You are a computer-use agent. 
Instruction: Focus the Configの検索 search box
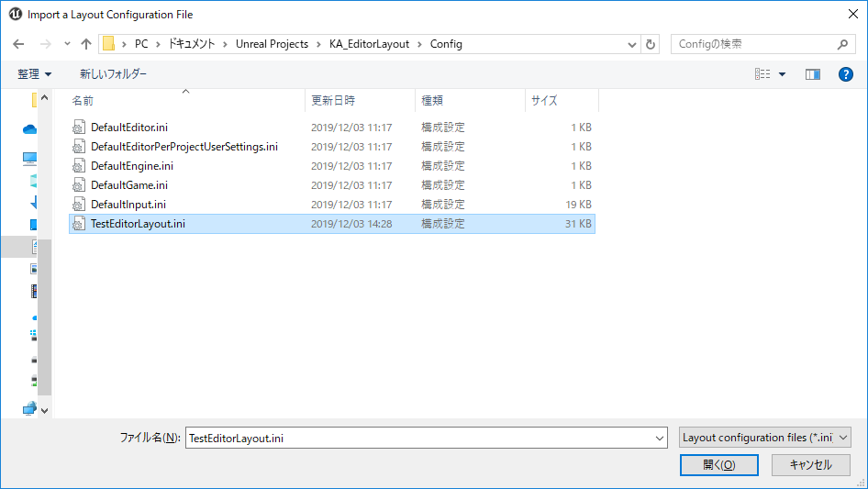[x=761, y=44]
